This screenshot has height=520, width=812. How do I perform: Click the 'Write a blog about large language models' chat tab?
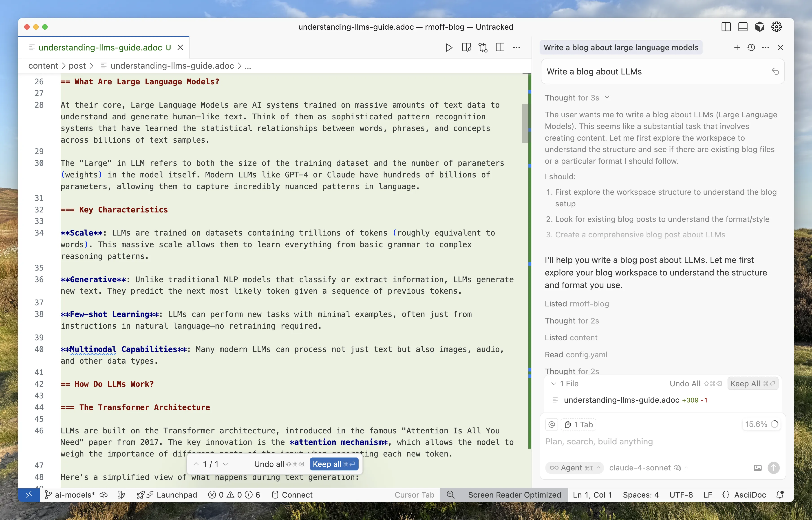pyautogui.click(x=621, y=48)
